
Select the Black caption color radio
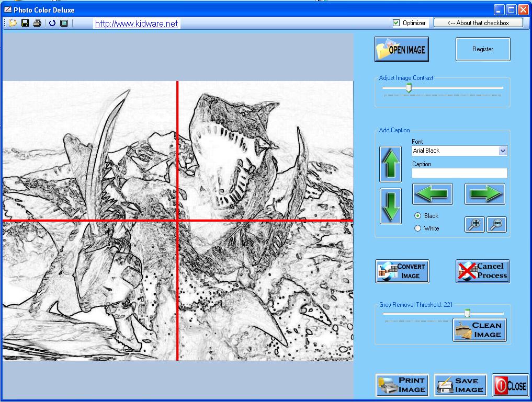pos(417,216)
